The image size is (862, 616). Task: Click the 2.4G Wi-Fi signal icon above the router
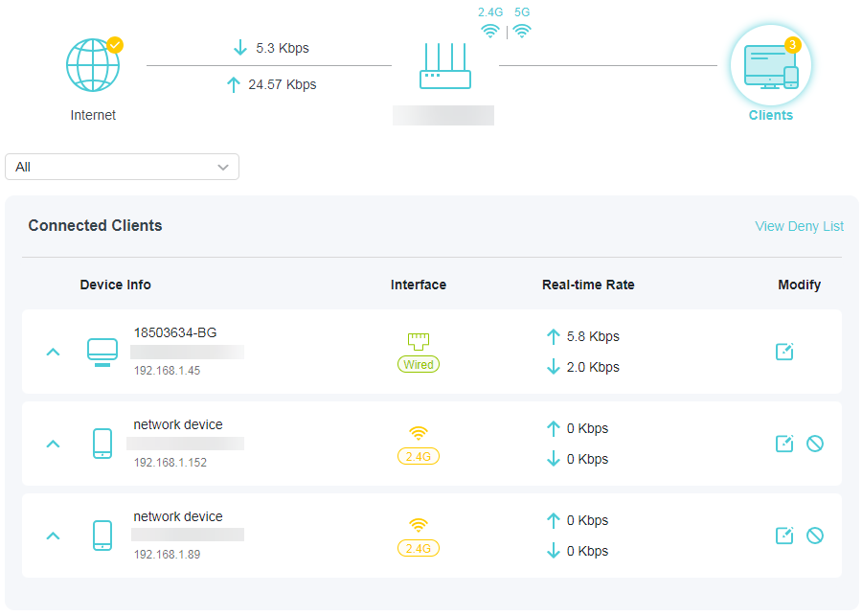[490, 30]
